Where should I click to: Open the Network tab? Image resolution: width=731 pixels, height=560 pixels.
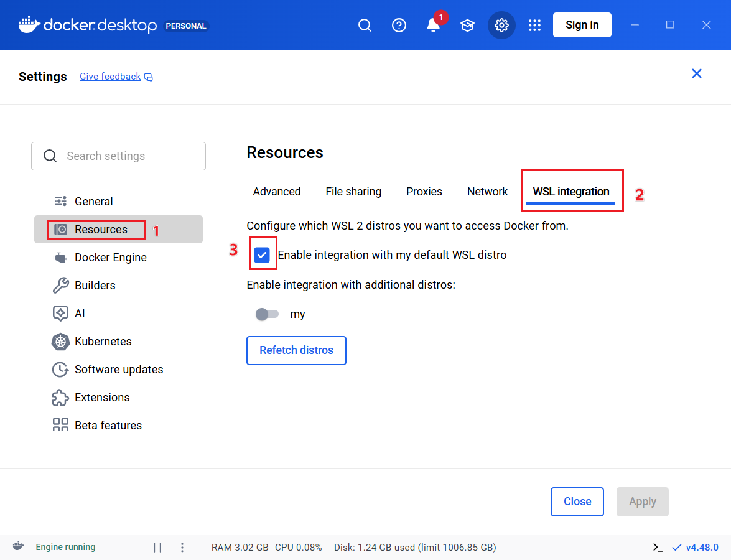487,192
